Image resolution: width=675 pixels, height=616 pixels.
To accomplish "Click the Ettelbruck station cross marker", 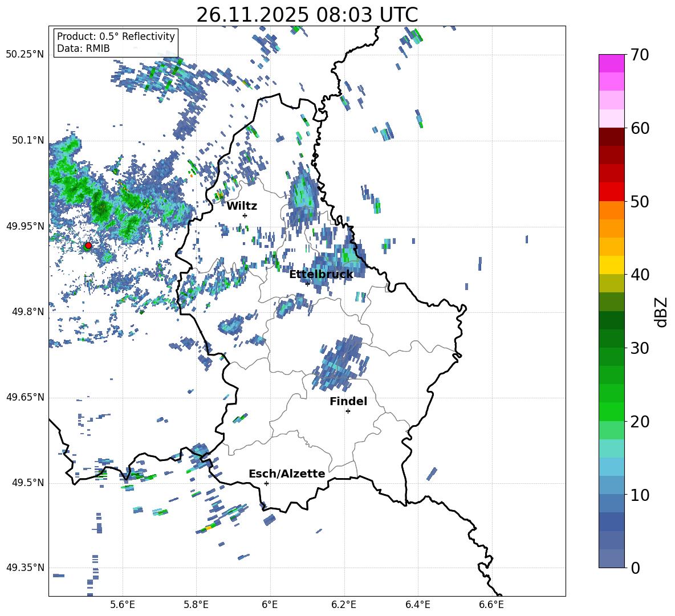I will (307, 284).
